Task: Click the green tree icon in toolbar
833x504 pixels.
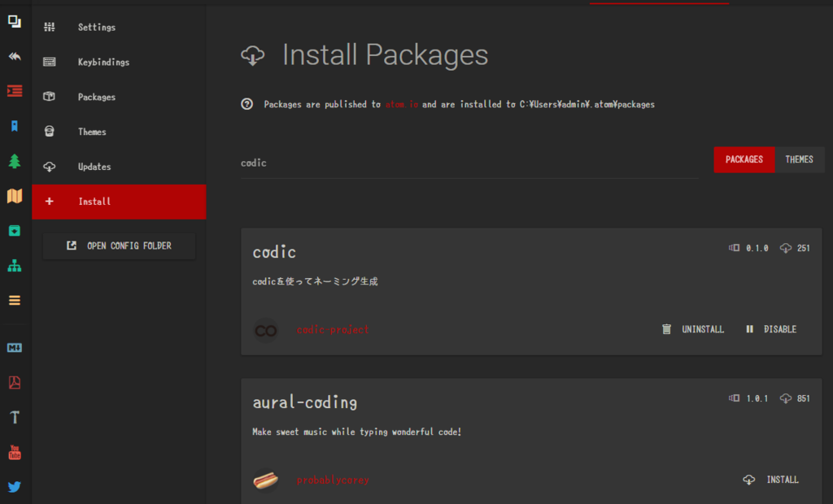Action: point(15,161)
